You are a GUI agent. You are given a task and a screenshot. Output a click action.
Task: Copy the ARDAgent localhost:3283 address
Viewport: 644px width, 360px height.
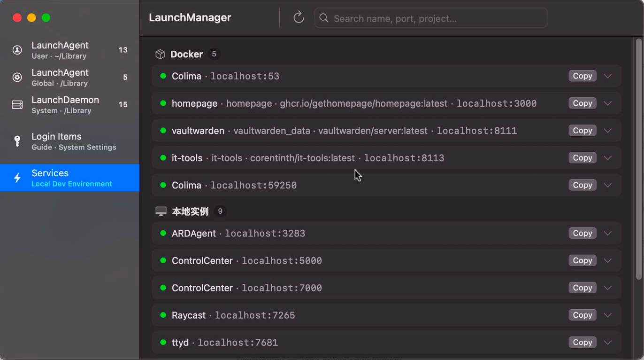click(583, 233)
